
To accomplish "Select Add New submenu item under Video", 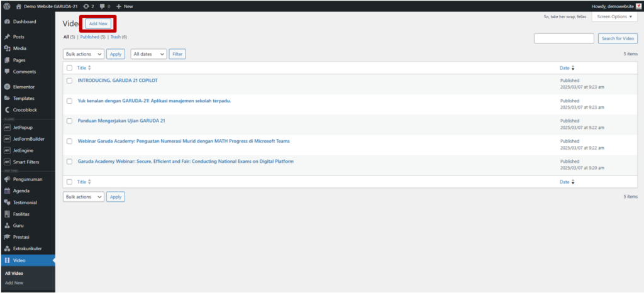I will (x=14, y=283).
